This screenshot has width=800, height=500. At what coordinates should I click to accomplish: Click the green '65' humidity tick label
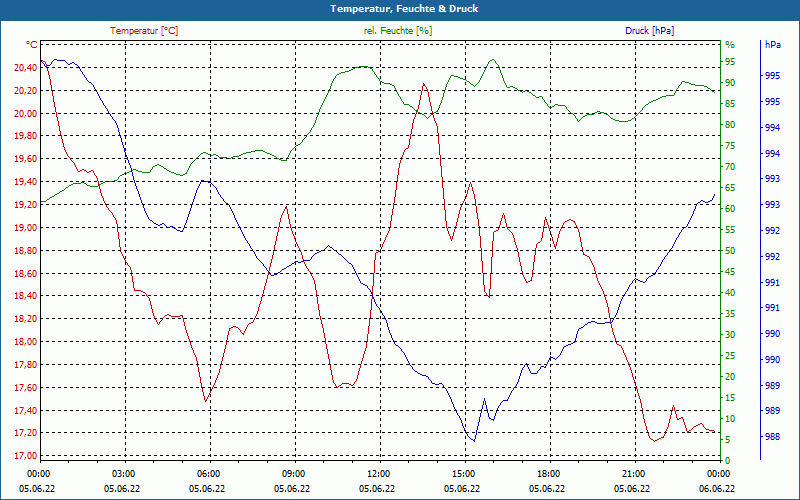[x=730, y=188]
